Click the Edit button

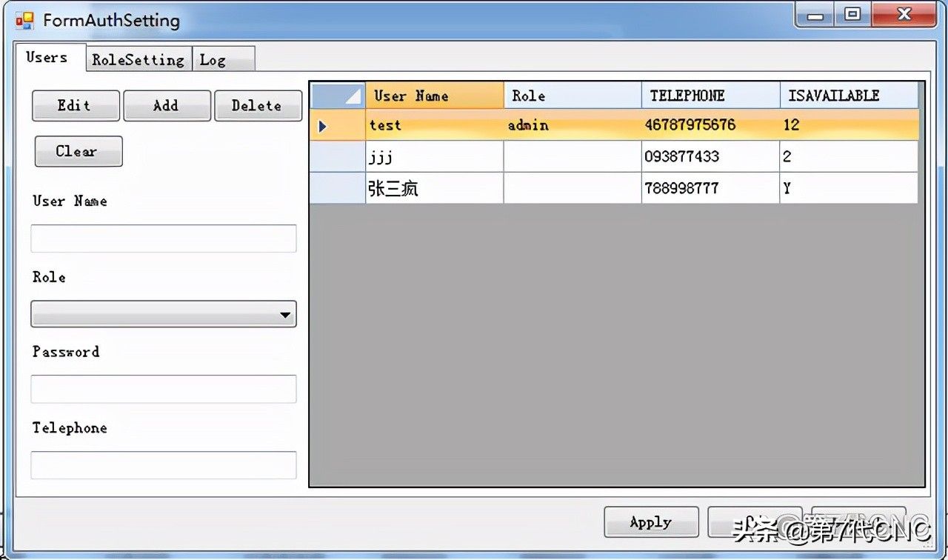[76, 106]
